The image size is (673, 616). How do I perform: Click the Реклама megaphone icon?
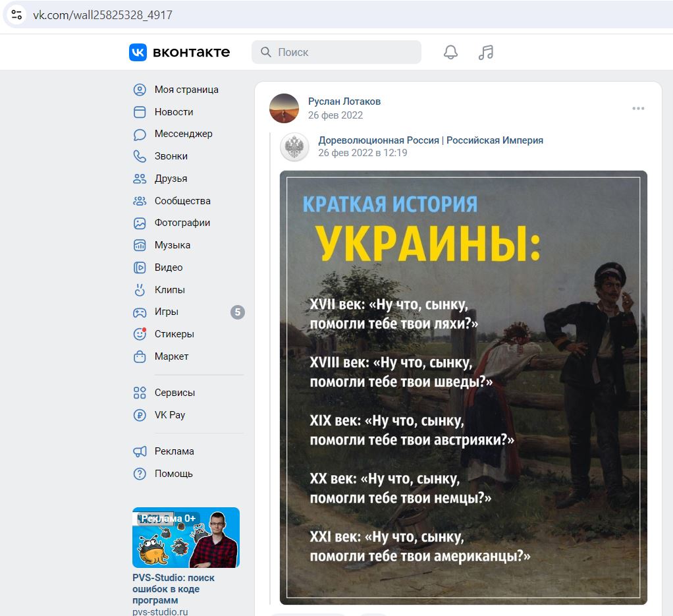[140, 451]
